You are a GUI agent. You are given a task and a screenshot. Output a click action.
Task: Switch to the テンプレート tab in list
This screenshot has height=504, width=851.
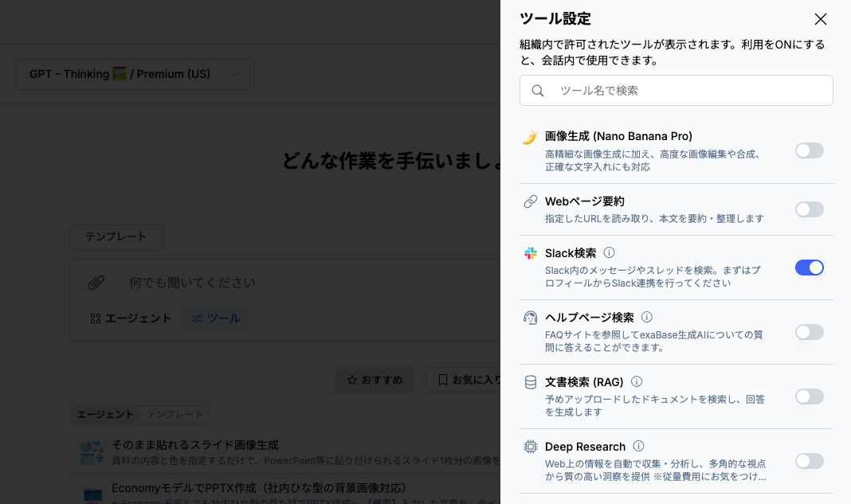click(x=175, y=415)
